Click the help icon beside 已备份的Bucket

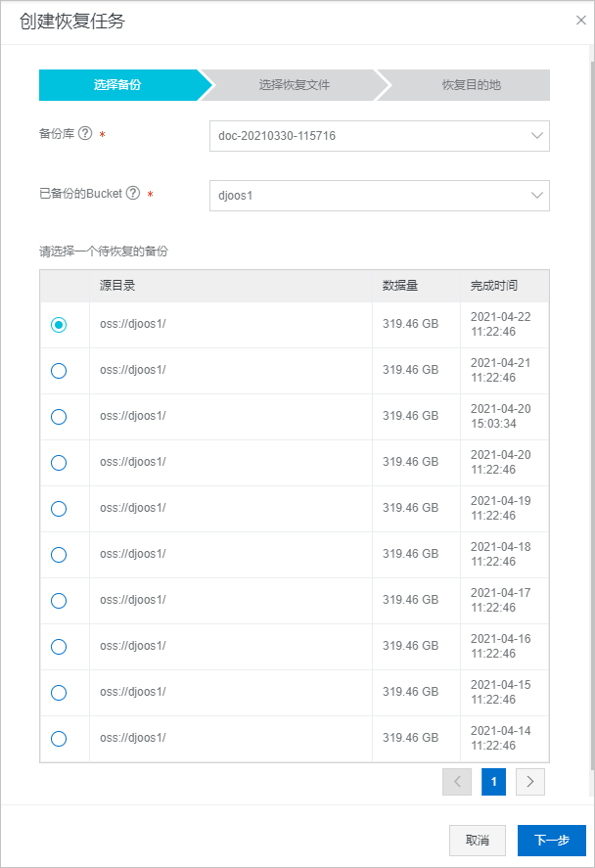[x=133, y=193]
